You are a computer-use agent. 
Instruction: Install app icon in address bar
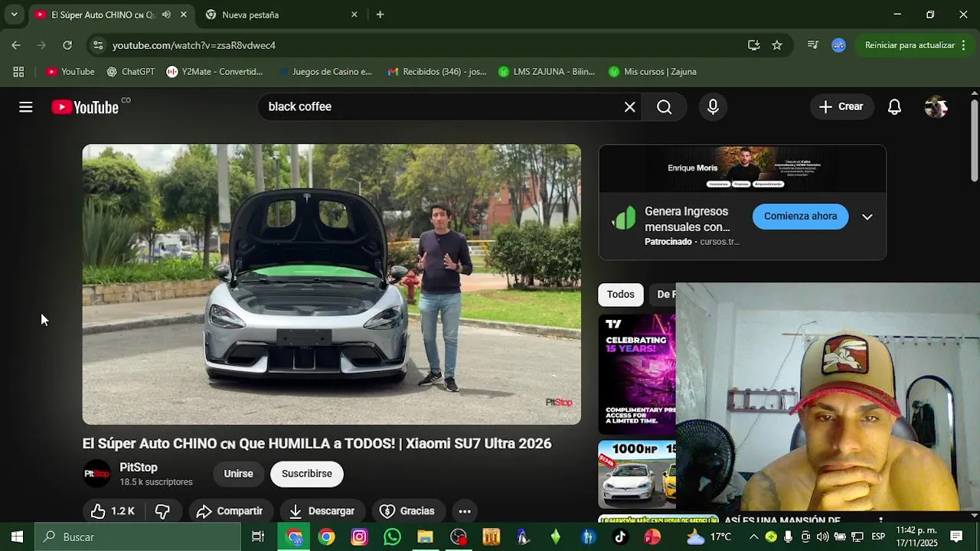tap(753, 45)
